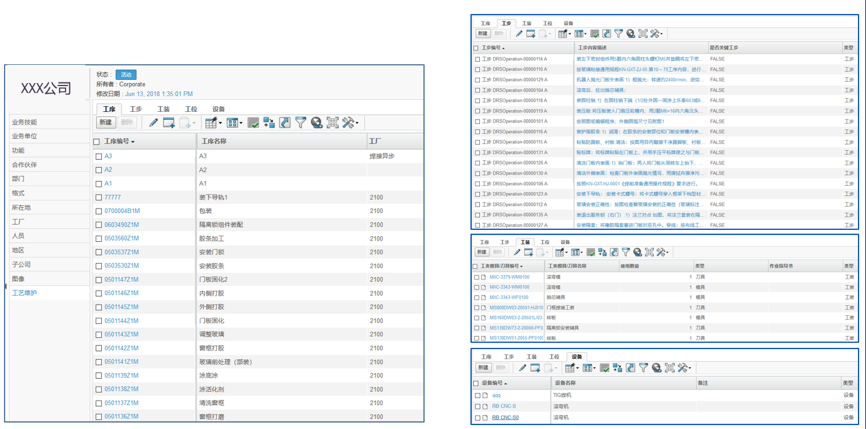Open the column view dropdown in the 工序 toolbar
This screenshot has height=429, width=866.
(234, 123)
